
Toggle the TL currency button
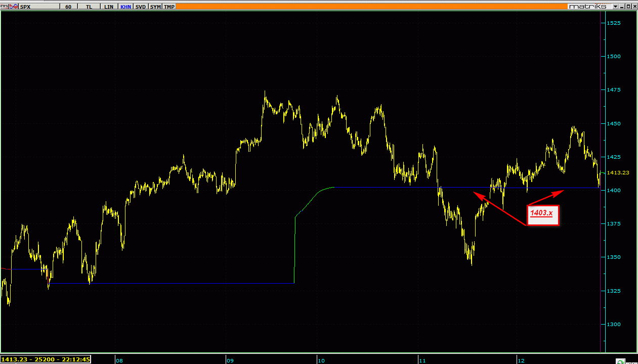click(x=89, y=7)
